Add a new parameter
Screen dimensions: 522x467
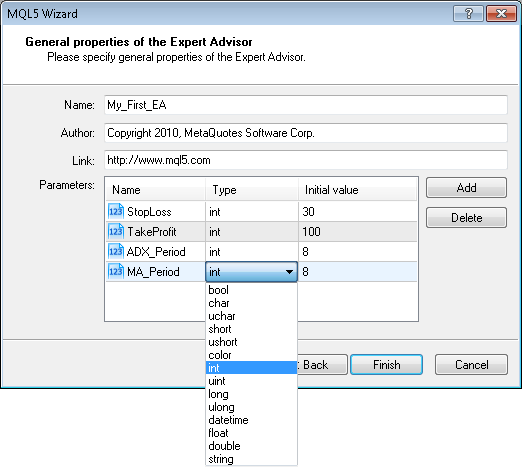point(466,188)
